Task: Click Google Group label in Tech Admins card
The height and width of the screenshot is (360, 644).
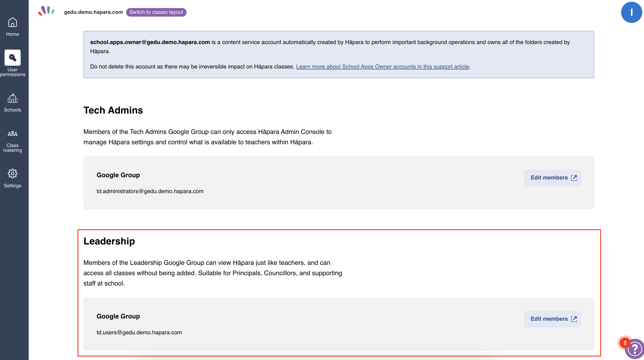Action: point(118,175)
